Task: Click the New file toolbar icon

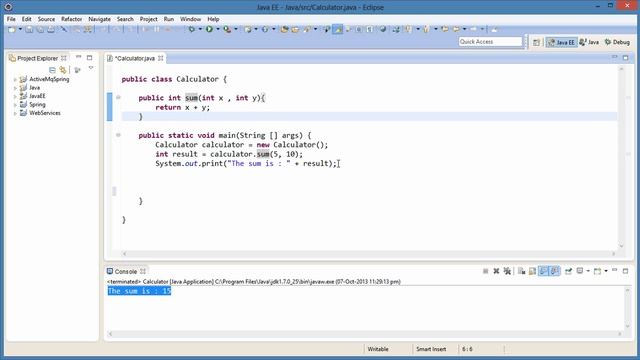Action: pyautogui.click(x=12, y=29)
